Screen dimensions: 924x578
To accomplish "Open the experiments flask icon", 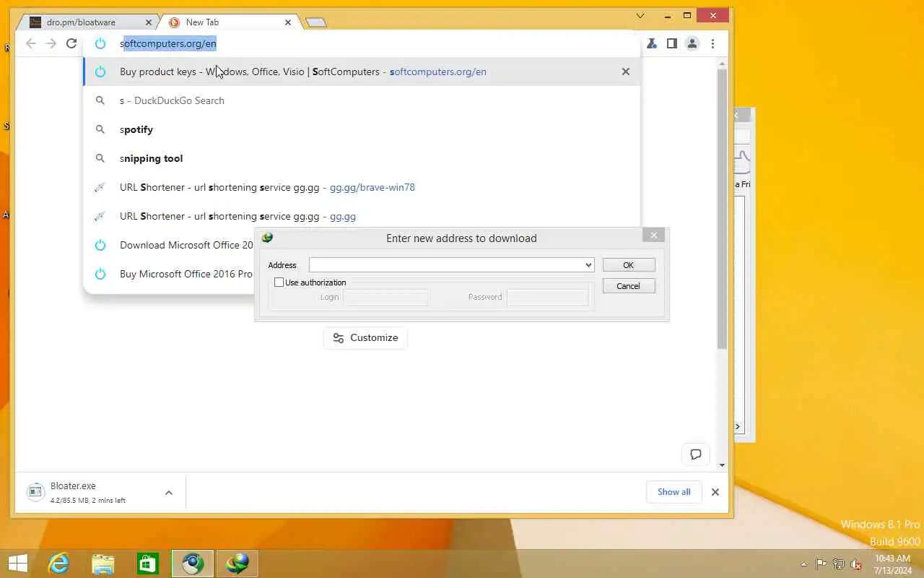I will [651, 43].
